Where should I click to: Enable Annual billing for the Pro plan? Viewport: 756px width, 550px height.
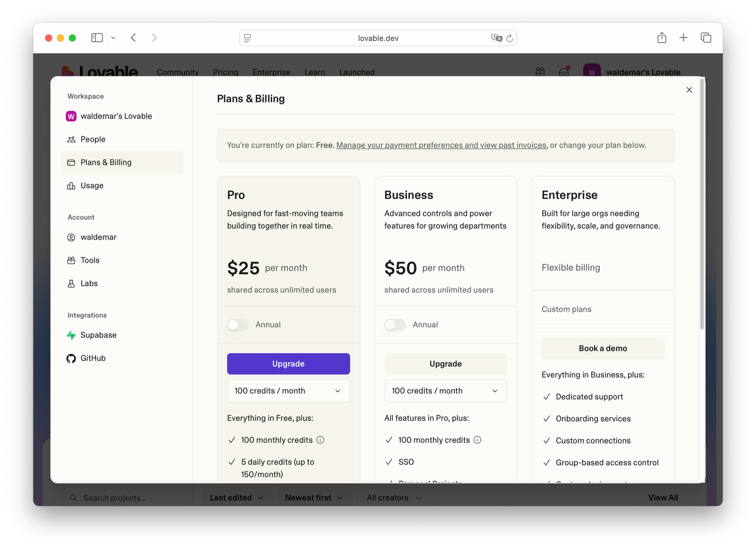[x=238, y=324]
